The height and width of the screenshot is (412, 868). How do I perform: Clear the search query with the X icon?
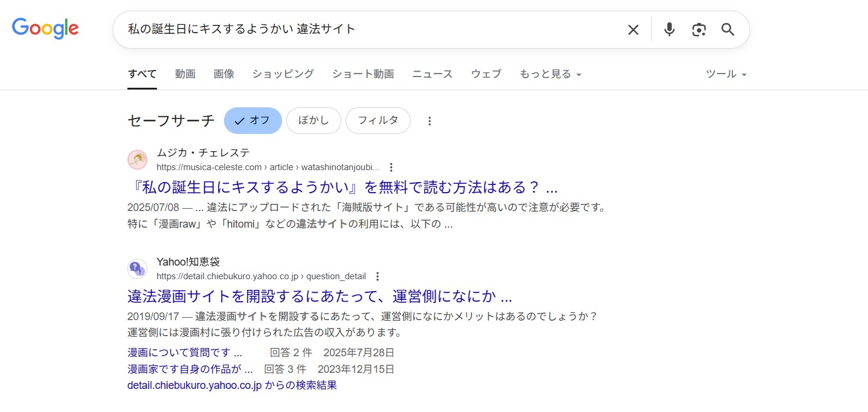pos(633,29)
